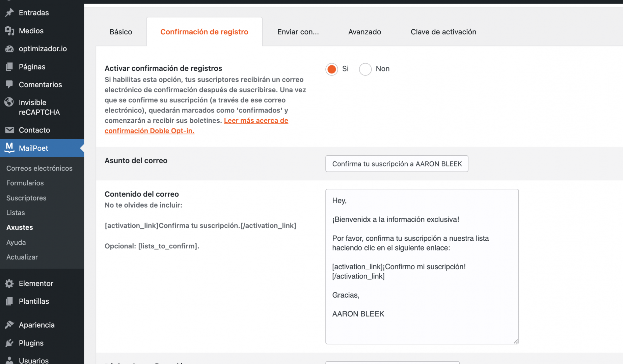Open Formularios submenu link

click(25, 183)
